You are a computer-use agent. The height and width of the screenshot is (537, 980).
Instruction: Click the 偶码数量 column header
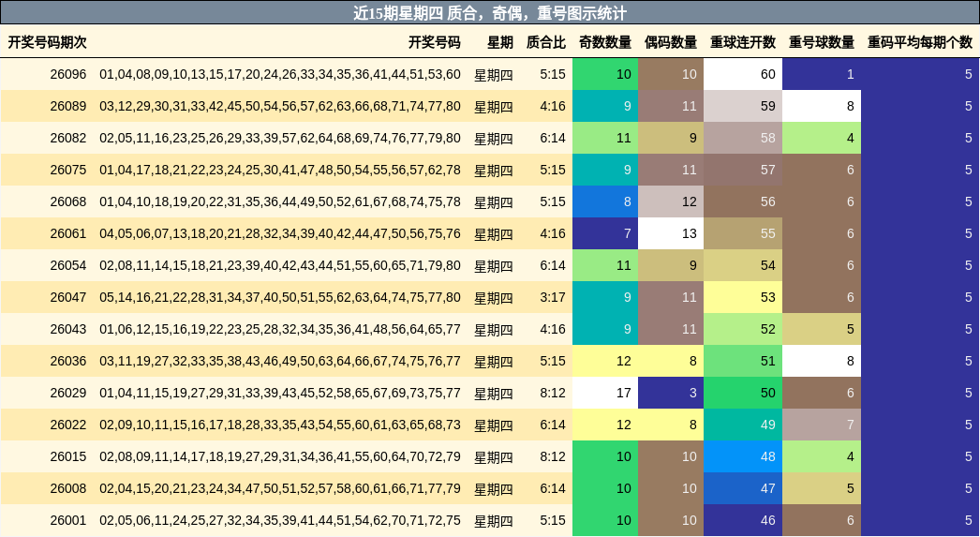(x=671, y=42)
